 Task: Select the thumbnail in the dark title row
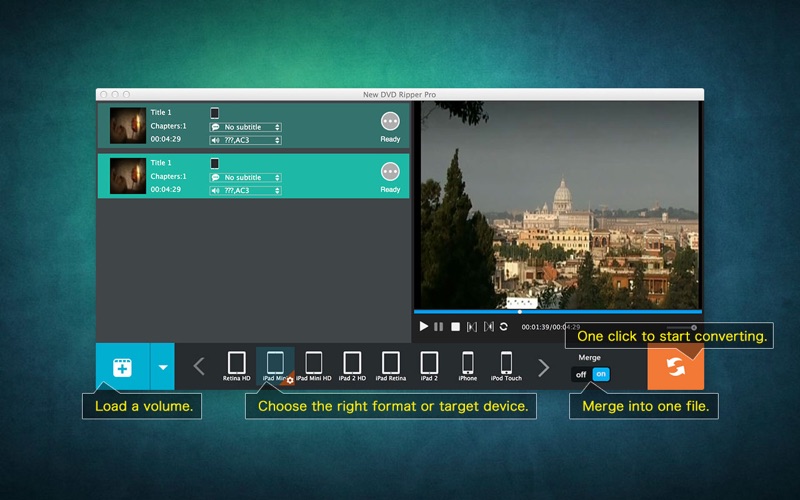coord(128,126)
